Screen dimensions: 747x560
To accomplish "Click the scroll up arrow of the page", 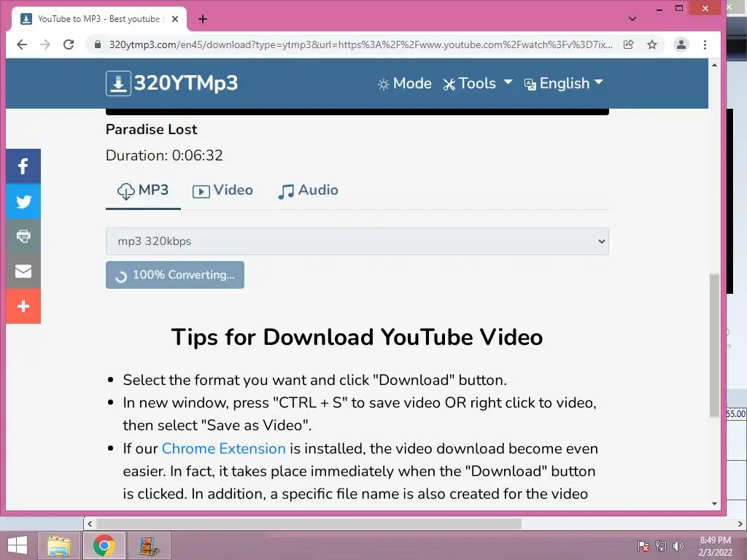I will 714,65.
